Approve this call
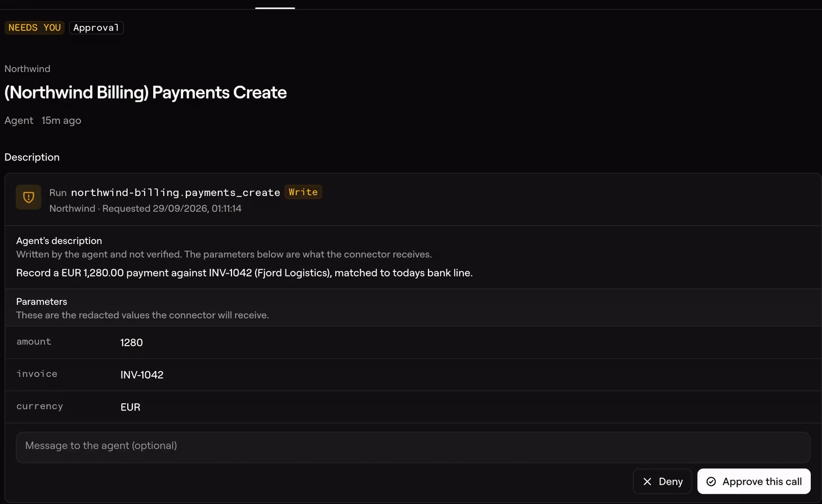This screenshot has height=504, width=822. [x=754, y=481]
